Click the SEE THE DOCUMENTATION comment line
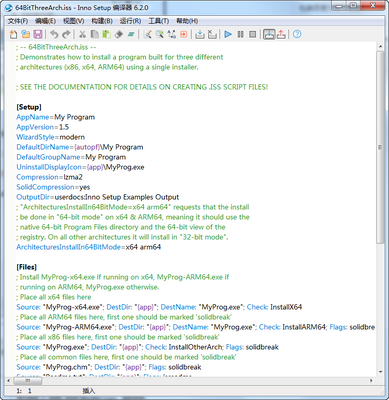 (x=142, y=87)
